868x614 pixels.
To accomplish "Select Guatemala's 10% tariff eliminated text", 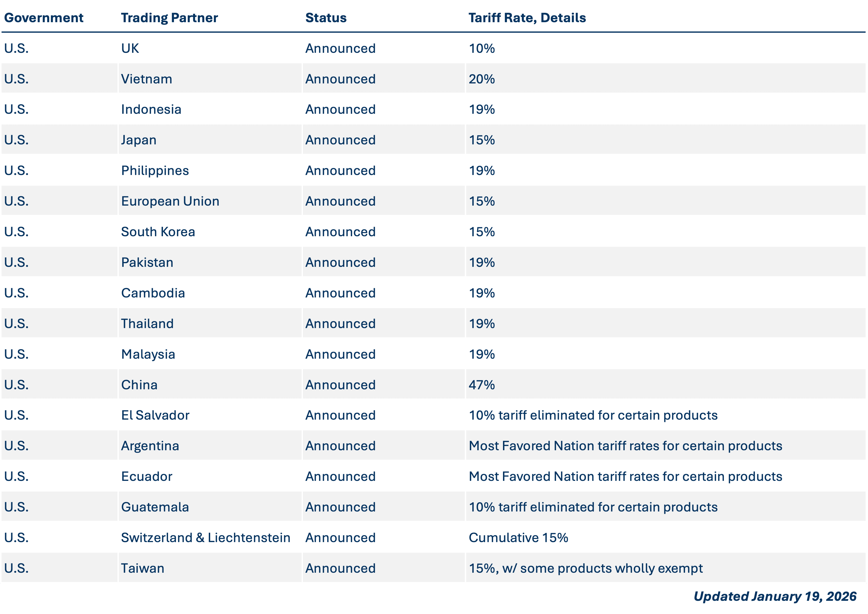I will point(593,507).
